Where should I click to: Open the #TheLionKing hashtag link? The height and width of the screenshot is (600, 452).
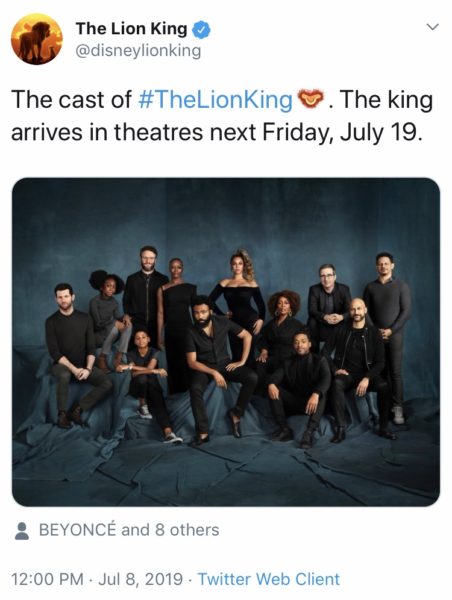(215, 100)
